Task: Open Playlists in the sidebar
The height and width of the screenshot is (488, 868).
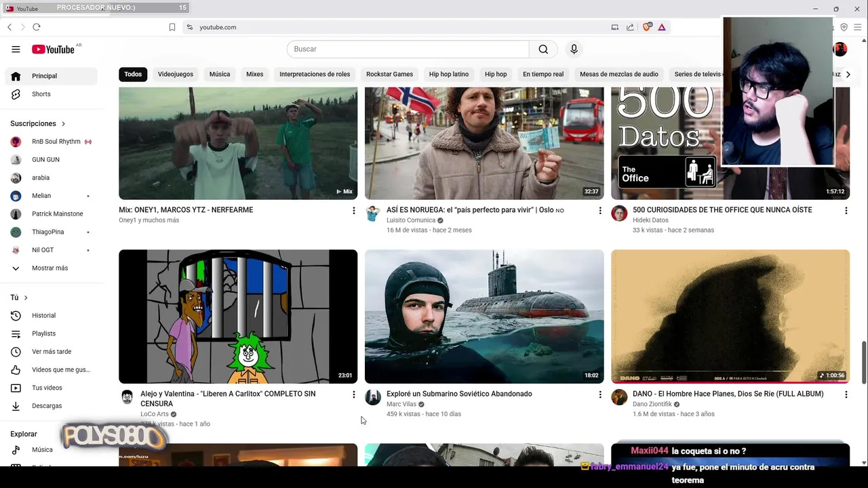Action: 51,333
